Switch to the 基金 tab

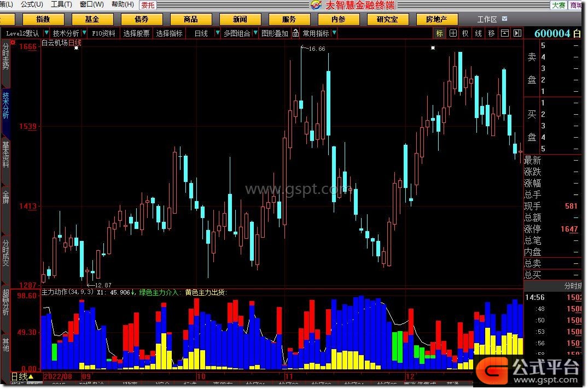click(92, 19)
